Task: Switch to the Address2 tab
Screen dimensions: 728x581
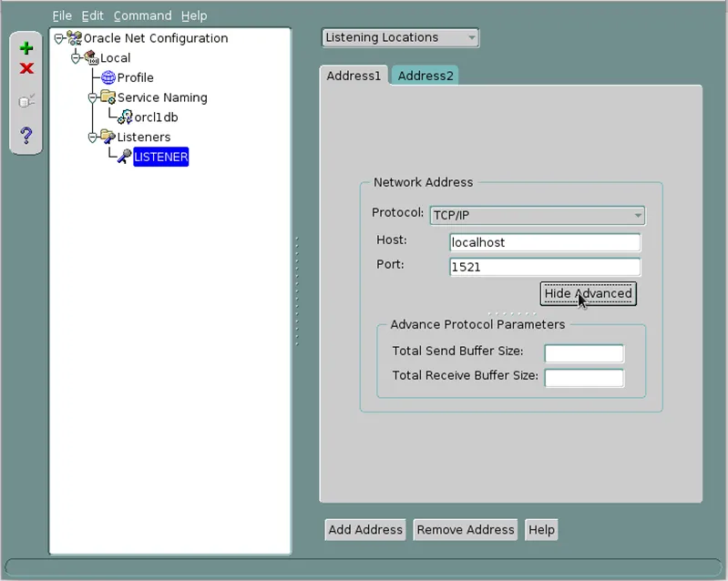Action: coord(426,76)
